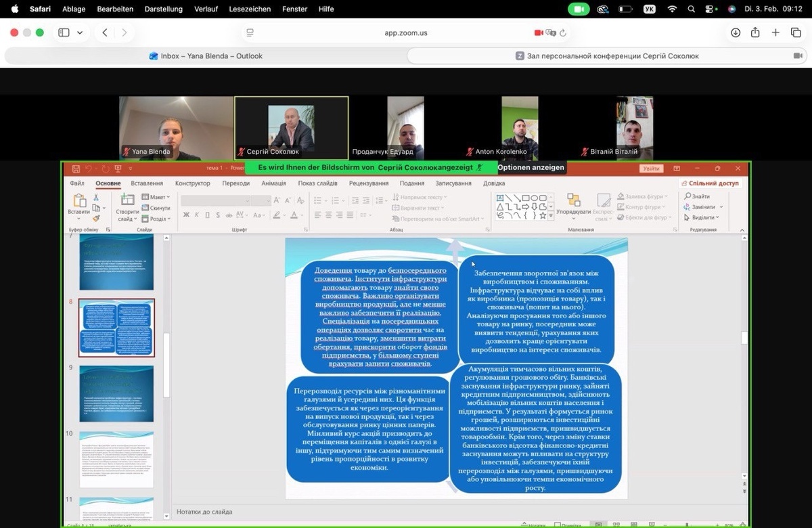Click the Спільний доступ button

710,183
